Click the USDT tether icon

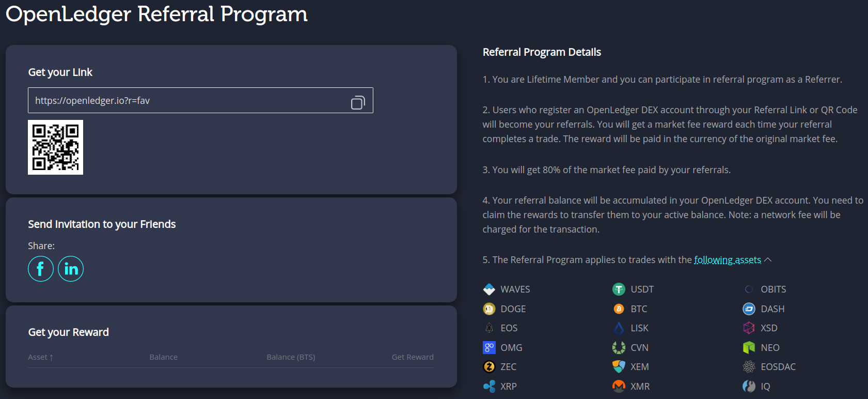(619, 289)
